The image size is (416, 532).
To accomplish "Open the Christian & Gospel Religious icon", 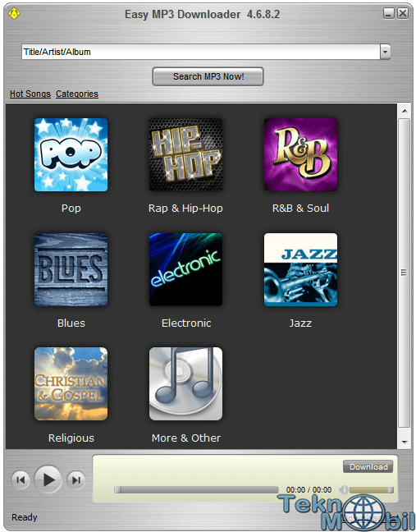I will point(71,383).
